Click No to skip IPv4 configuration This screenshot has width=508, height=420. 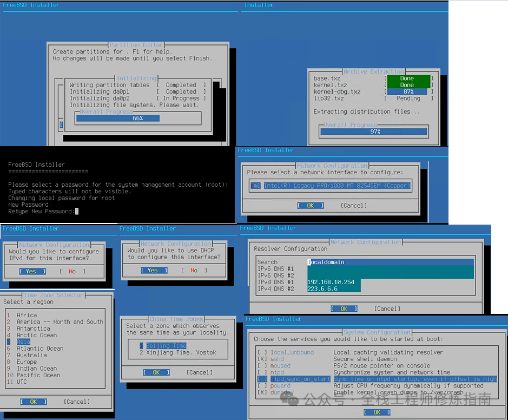[x=72, y=271]
